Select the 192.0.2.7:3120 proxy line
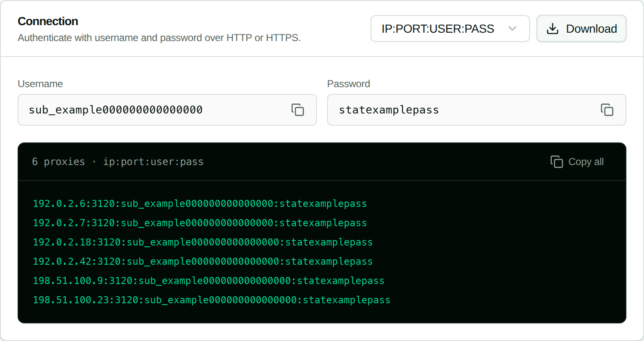The image size is (644, 341). tap(200, 223)
